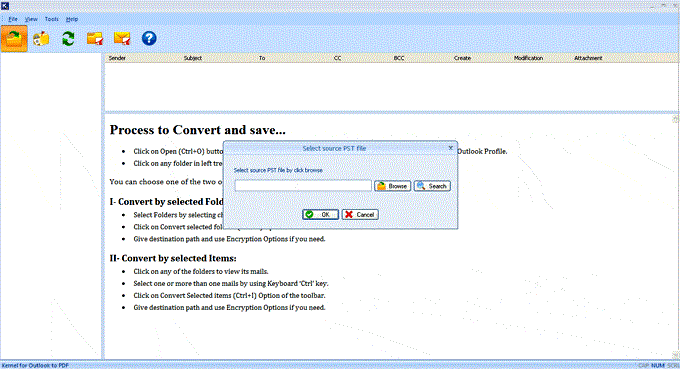
Task: Click the BCC column header
Action: pyautogui.click(x=399, y=58)
